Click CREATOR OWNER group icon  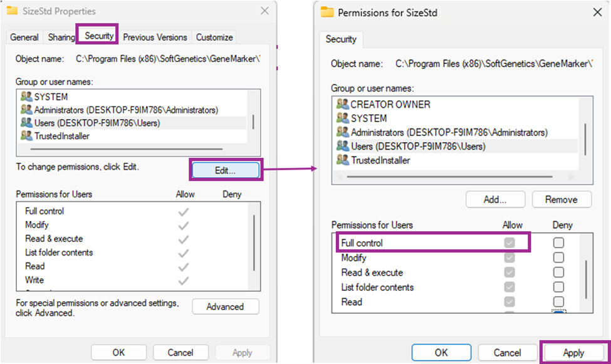click(343, 105)
